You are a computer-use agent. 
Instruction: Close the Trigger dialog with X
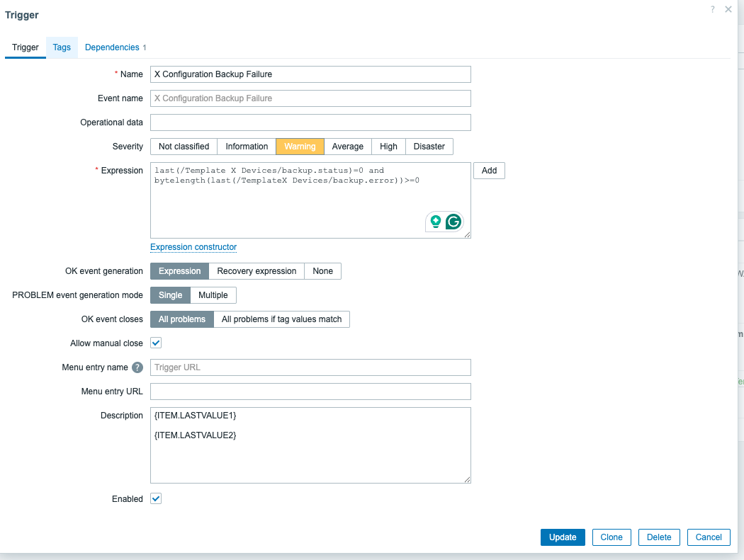coord(728,9)
